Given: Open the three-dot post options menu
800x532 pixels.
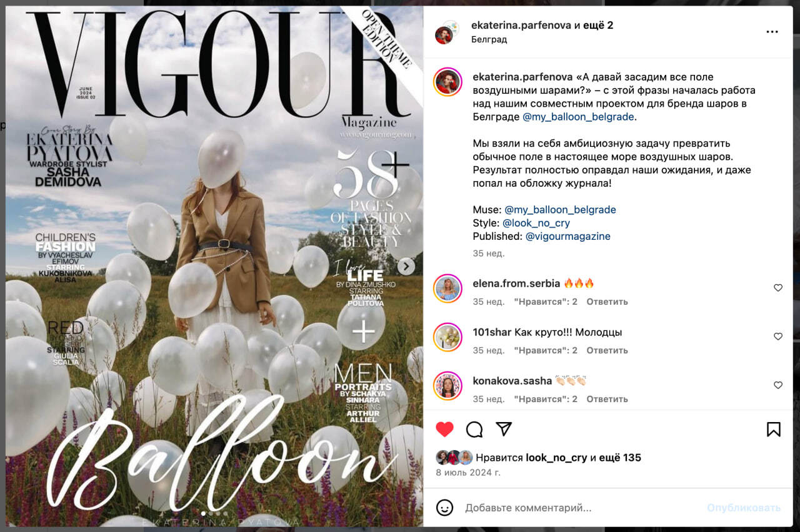Looking at the screenshot, I should pos(772,32).
